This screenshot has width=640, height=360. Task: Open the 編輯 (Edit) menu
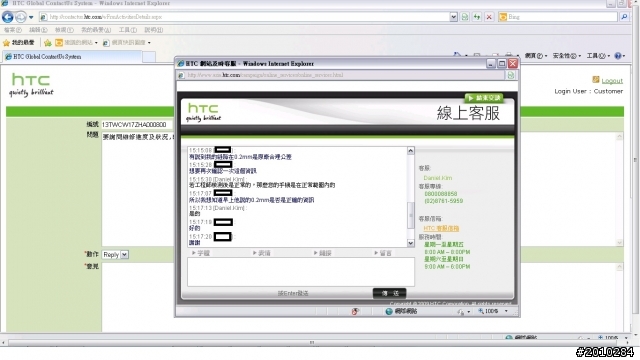click(38, 30)
